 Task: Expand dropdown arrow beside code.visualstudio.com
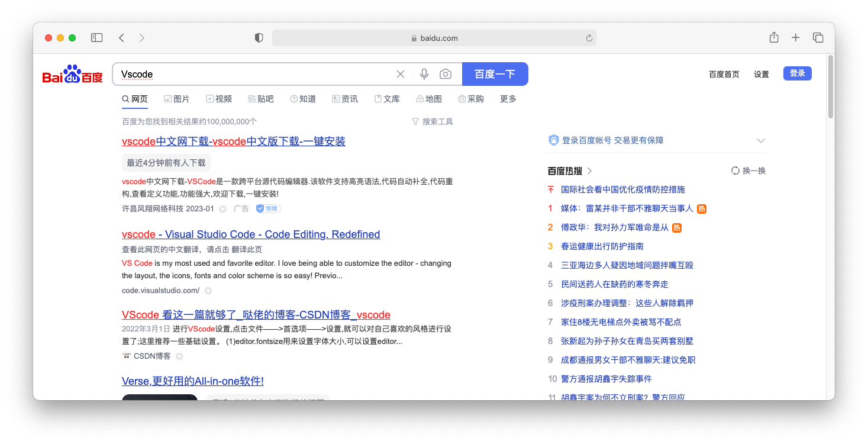coord(208,291)
